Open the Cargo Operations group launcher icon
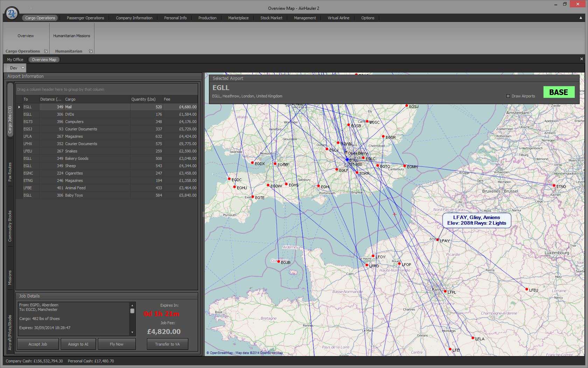Viewport: 588px width, 368px height. coord(46,51)
